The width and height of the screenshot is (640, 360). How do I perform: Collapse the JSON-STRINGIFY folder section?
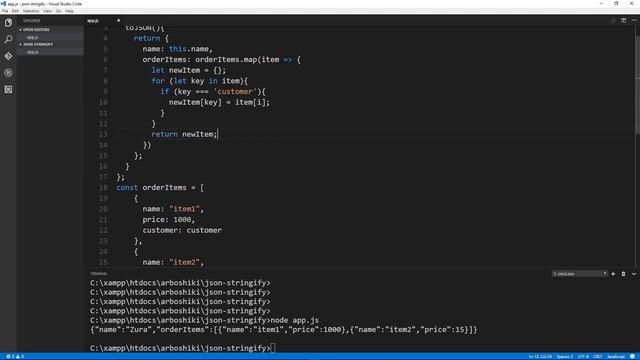coord(50,44)
